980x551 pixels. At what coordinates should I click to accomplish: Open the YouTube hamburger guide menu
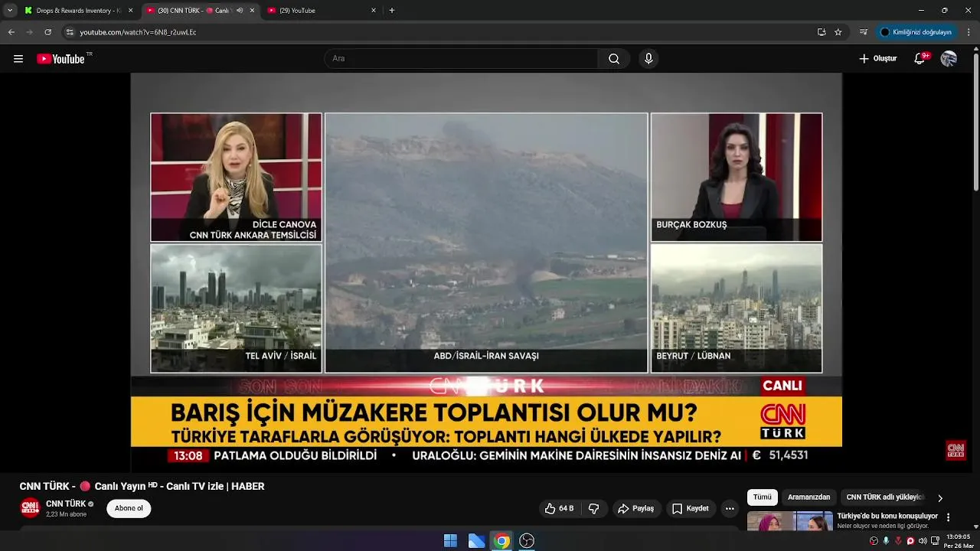tap(18, 59)
